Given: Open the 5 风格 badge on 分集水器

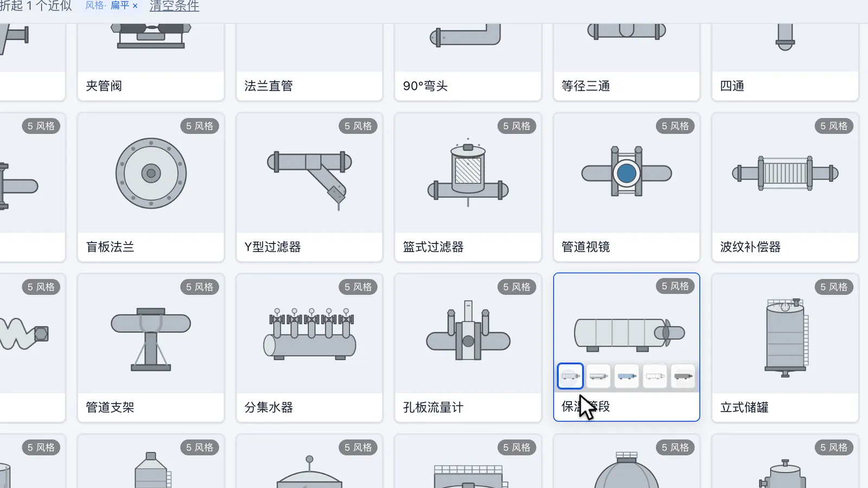Looking at the screenshot, I should coord(358,287).
